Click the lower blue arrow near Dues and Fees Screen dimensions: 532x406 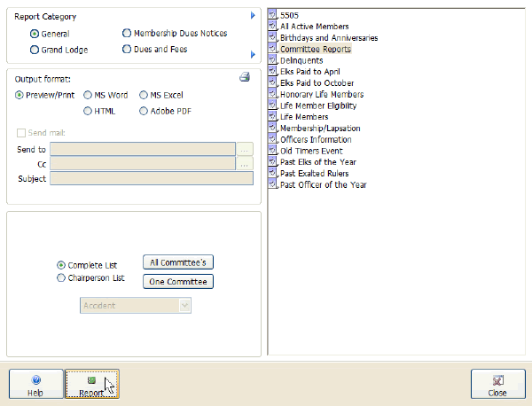coord(253,55)
